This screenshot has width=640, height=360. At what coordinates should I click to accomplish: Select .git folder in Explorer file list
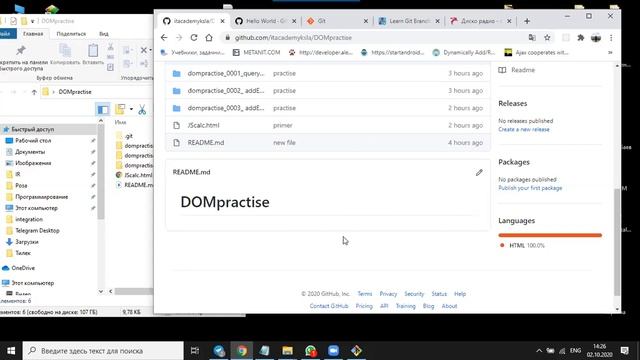(129, 136)
